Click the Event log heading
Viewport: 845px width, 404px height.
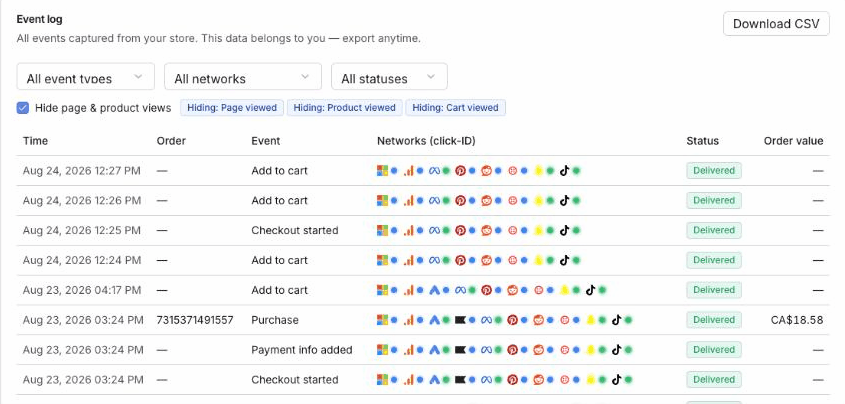pyautogui.click(x=39, y=19)
